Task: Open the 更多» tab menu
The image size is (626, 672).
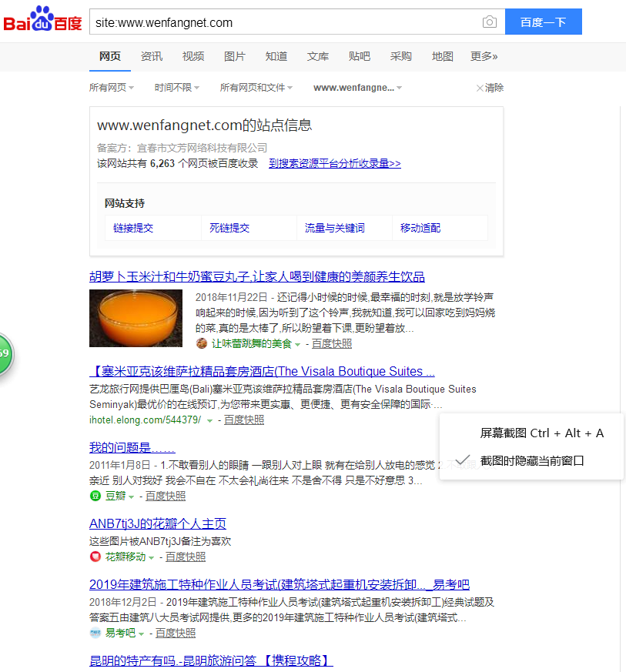Action: point(484,56)
